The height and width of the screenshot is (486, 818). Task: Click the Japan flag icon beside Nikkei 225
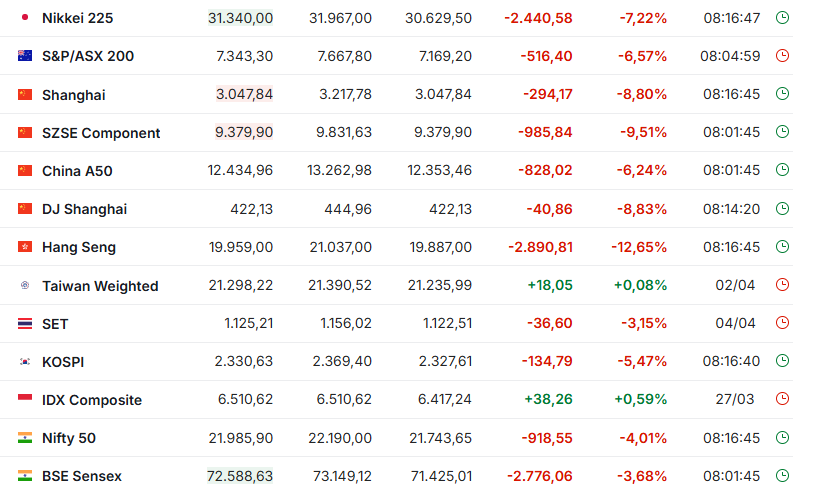click(x=25, y=18)
